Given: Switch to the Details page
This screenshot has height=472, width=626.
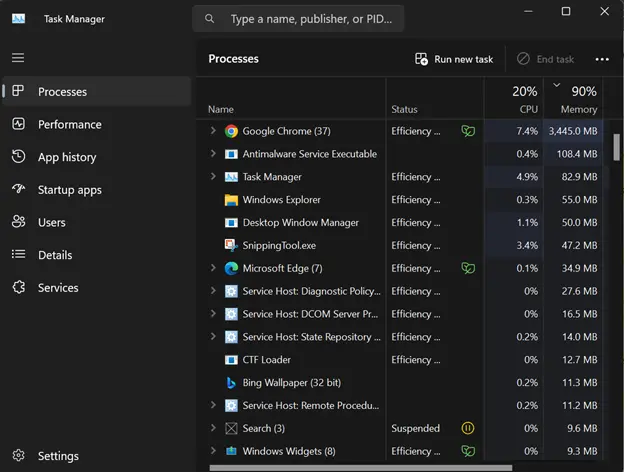Looking at the screenshot, I should tap(97, 255).
